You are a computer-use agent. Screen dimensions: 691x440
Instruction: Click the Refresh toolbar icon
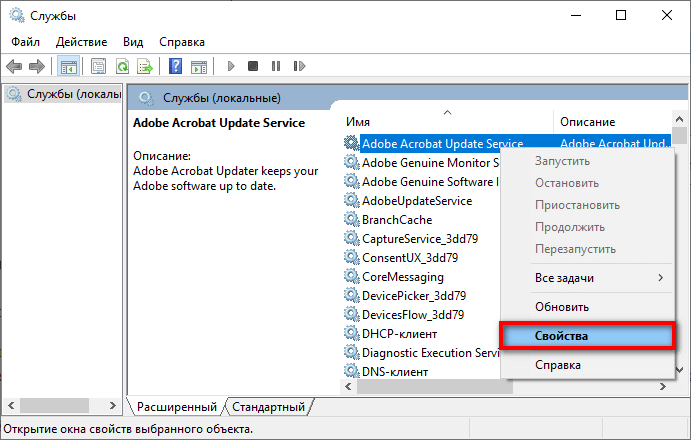click(122, 67)
